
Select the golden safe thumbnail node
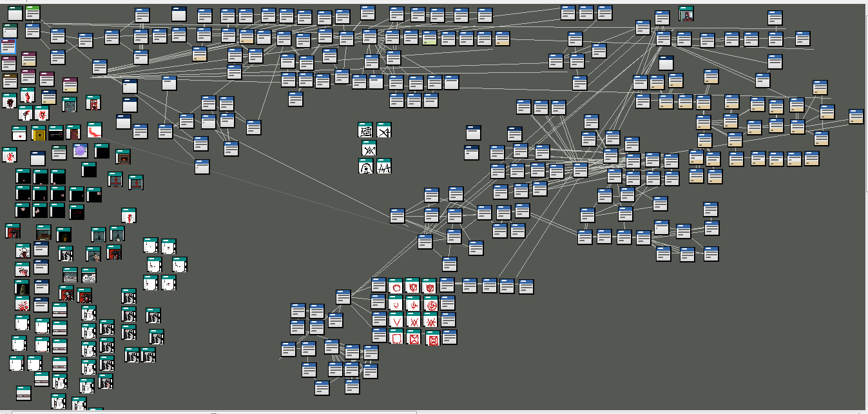(39, 134)
